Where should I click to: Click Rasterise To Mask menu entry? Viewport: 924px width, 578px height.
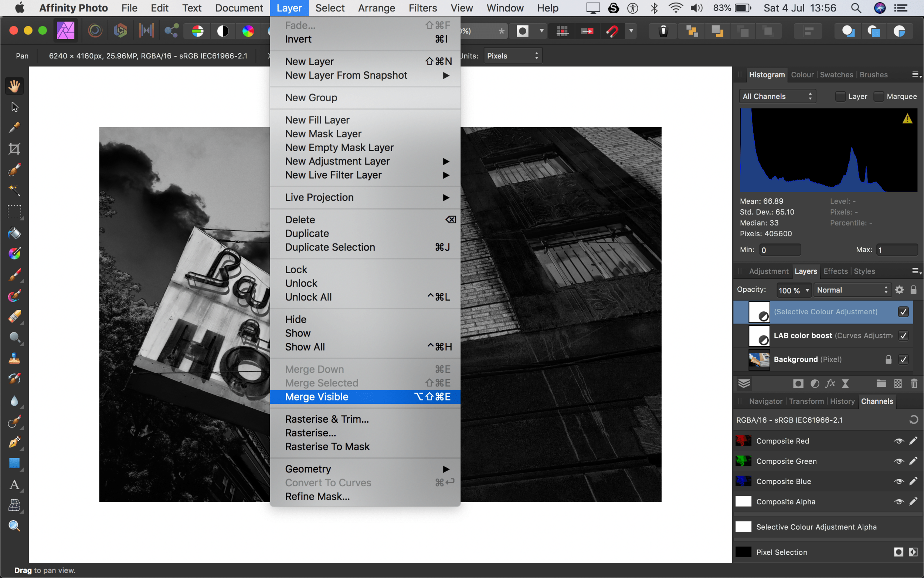tap(327, 446)
